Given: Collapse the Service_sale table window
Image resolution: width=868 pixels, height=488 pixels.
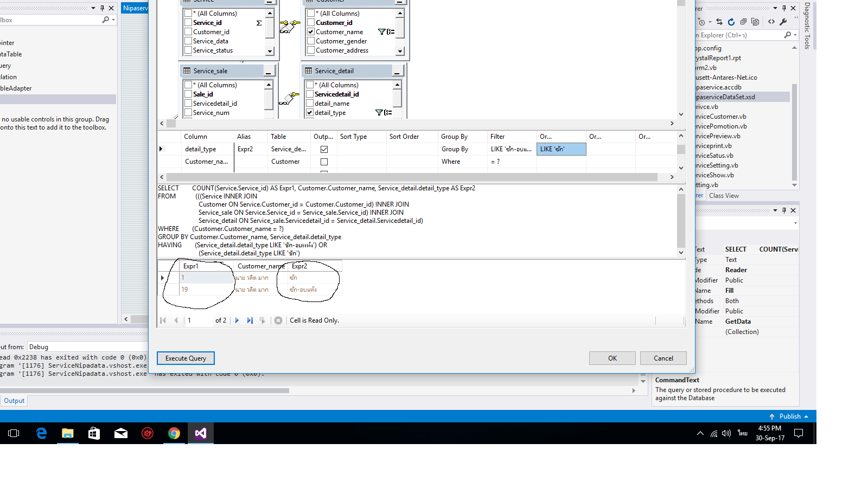Looking at the screenshot, I should click(269, 71).
